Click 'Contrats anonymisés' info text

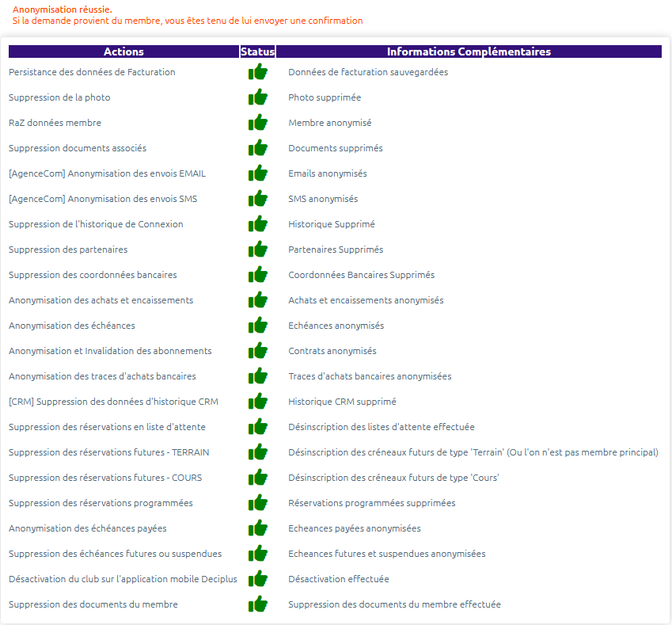point(332,351)
